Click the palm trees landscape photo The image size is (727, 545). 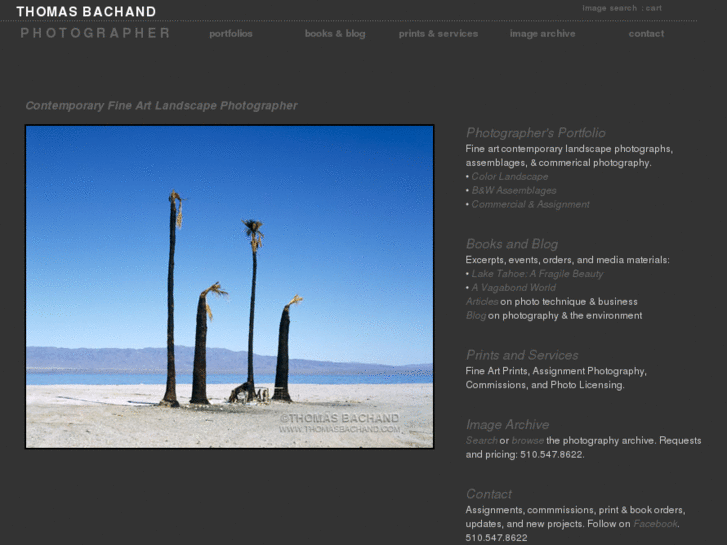pos(230,287)
